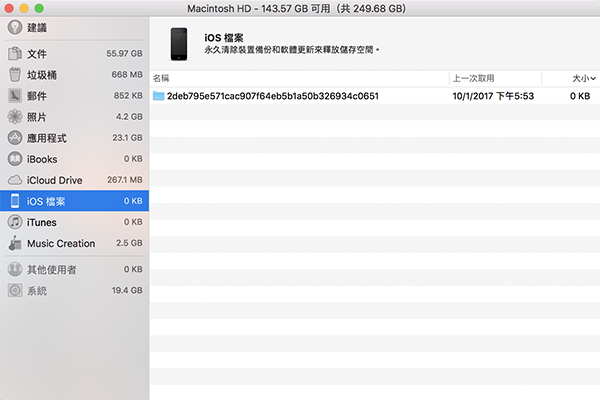This screenshot has height=400, width=600.
Task: Select the 系統 label
Action: pyautogui.click(x=37, y=291)
